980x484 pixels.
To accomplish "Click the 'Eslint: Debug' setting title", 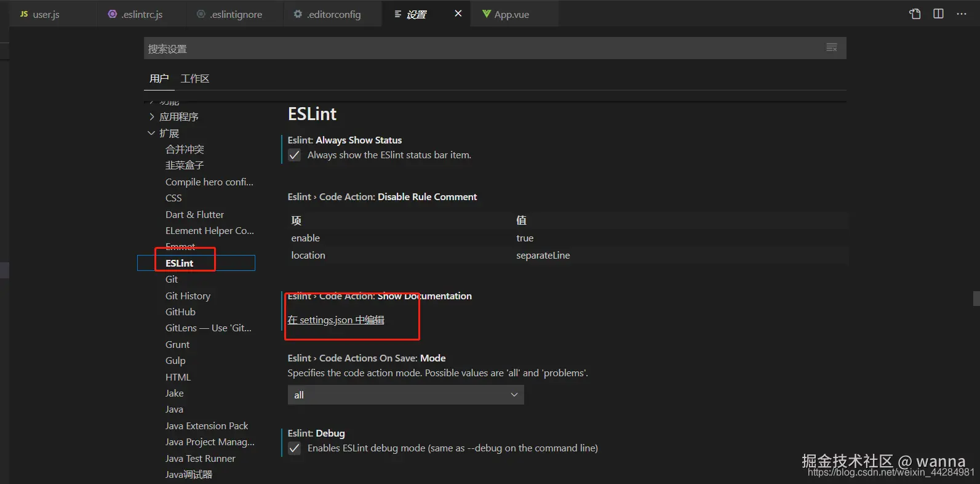I will [316, 434].
